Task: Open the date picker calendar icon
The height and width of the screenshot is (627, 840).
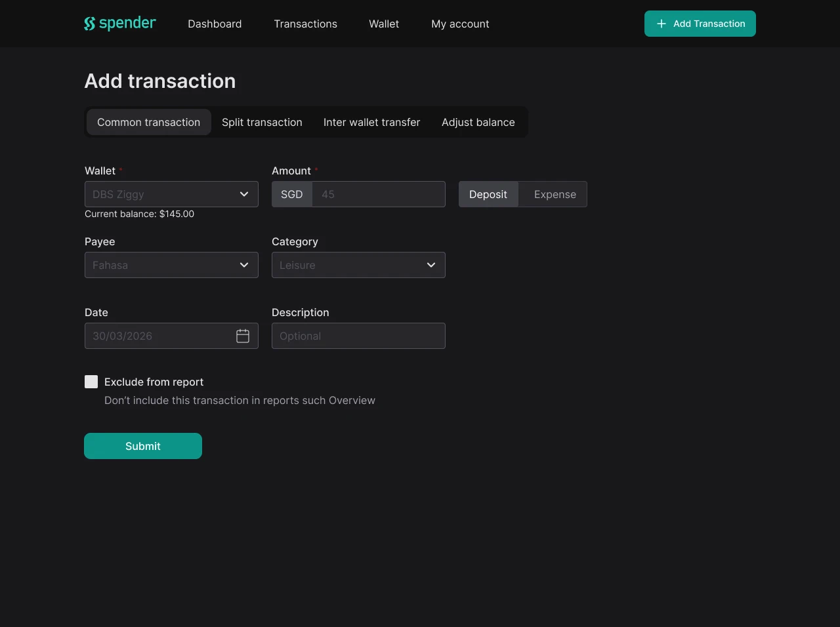Action: pyautogui.click(x=243, y=336)
